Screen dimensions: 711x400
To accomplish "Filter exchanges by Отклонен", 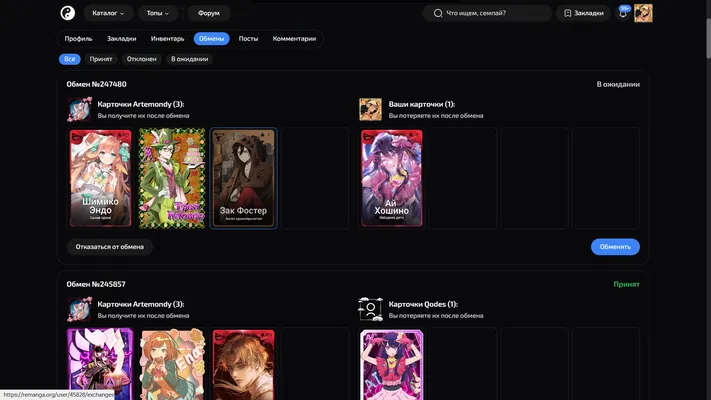I will pos(141,59).
